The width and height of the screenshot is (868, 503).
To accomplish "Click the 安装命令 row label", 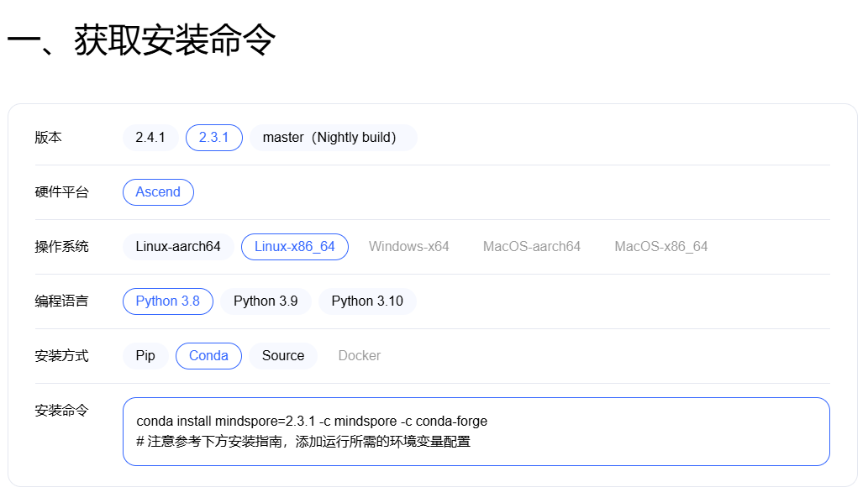I will click(x=61, y=411).
